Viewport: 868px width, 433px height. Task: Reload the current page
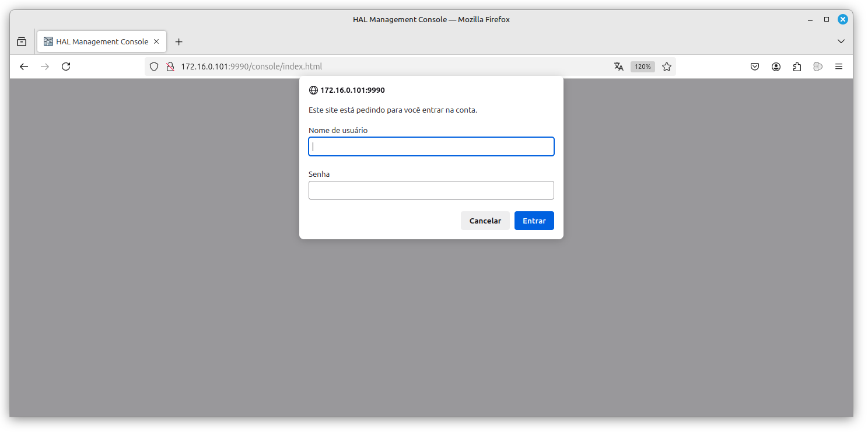(66, 67)
